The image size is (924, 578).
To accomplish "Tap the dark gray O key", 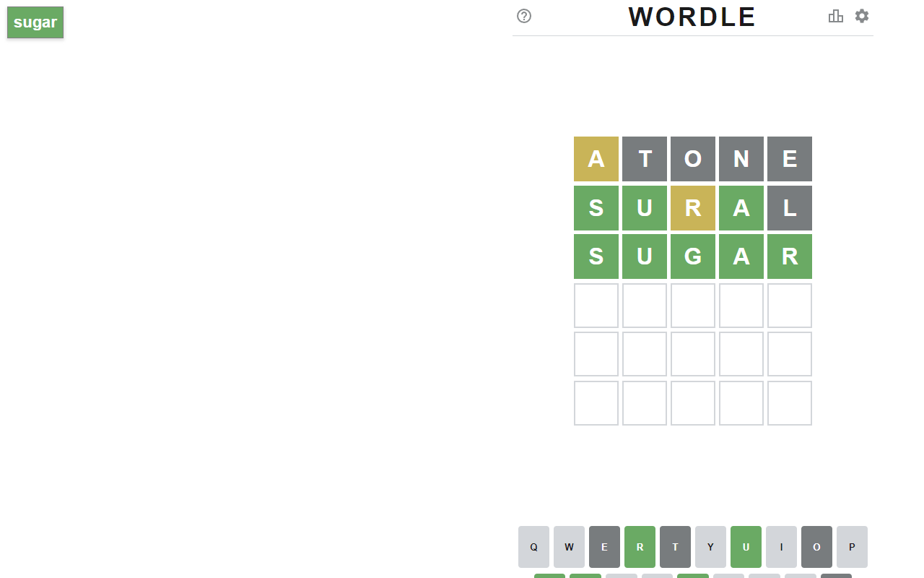I will 817,547.
